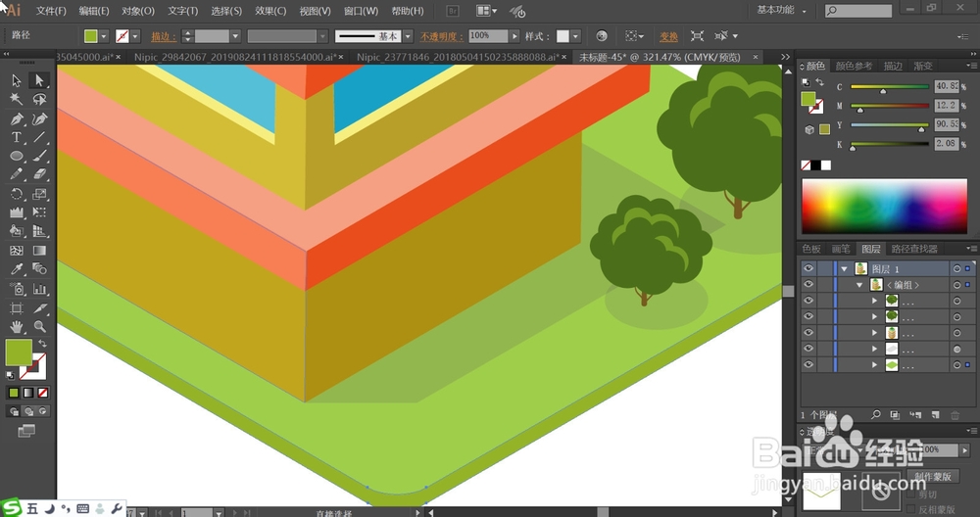Hide the first sublayer under <编组>

point(808,301)
